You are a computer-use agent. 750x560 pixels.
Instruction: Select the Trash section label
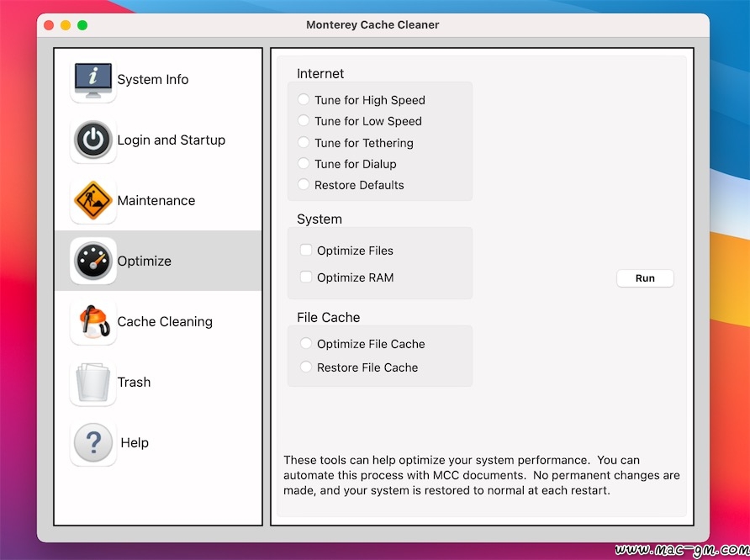point(134,382)
